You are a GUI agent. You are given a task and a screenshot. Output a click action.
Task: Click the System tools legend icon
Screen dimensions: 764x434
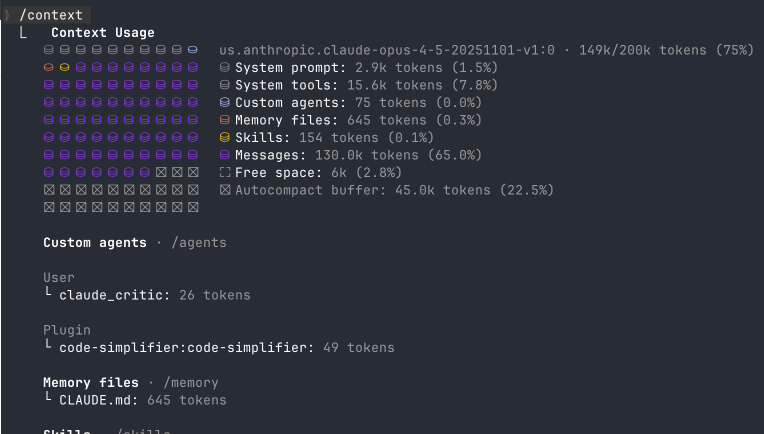(225, 85)
